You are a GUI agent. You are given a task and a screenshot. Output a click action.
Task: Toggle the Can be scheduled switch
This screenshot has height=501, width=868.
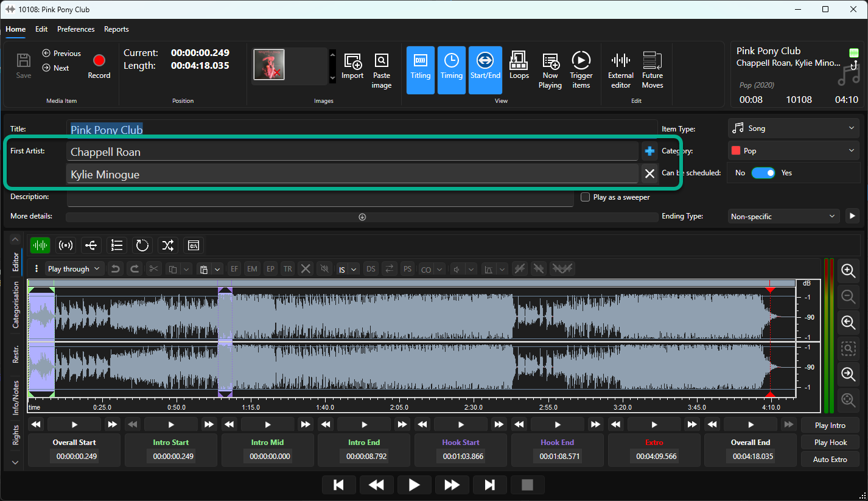click(763, 173)
